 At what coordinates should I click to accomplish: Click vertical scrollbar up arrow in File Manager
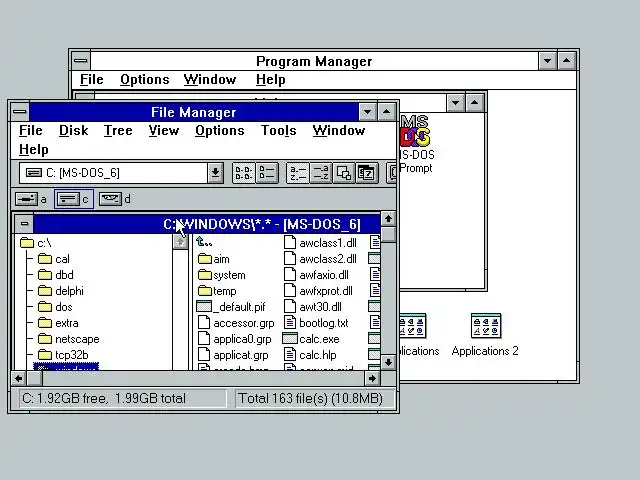pyautogui.click(x=388, y=219)
